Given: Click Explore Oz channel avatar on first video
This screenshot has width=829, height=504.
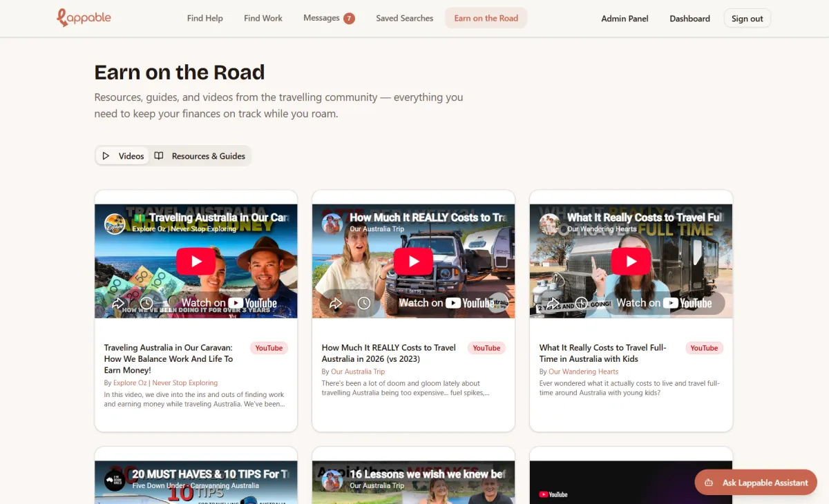Looking at the screenshot, I should click(x=115, y=224).
